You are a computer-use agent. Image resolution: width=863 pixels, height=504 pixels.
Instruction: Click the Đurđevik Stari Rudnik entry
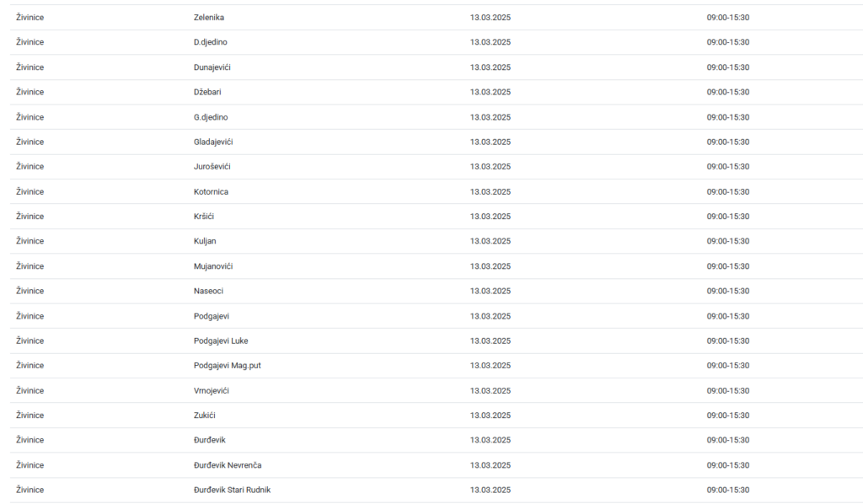tap(233, 490)
